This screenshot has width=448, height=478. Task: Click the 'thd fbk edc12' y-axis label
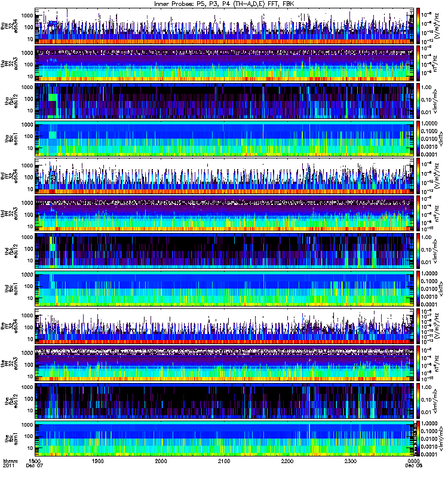11,251
